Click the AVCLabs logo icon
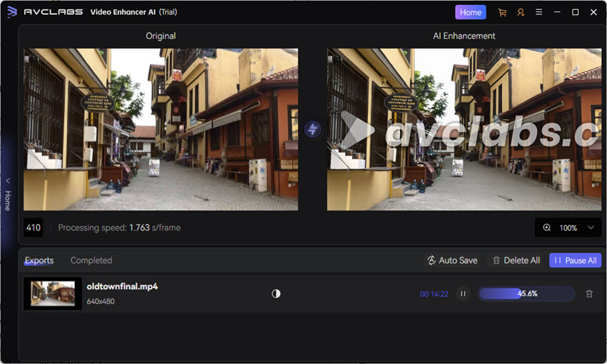This screenshot has width=607, height=364. (x=11, y=12)
